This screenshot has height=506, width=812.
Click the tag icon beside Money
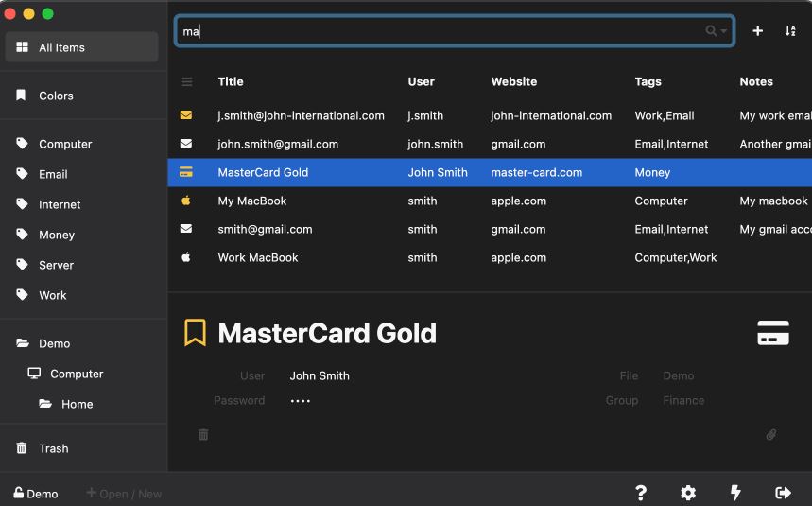[x=22, y=235]
